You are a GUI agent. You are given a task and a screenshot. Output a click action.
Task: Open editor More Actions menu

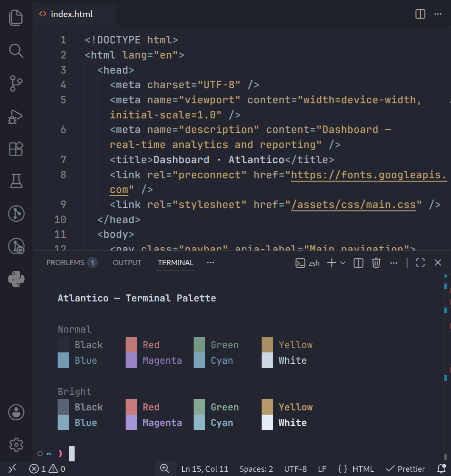438,14
